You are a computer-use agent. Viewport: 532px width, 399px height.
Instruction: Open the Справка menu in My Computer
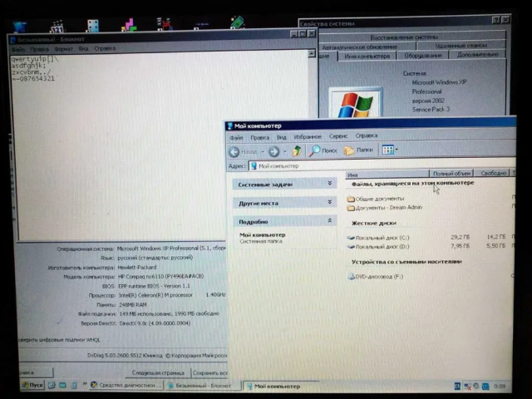[x=366, y=135]
